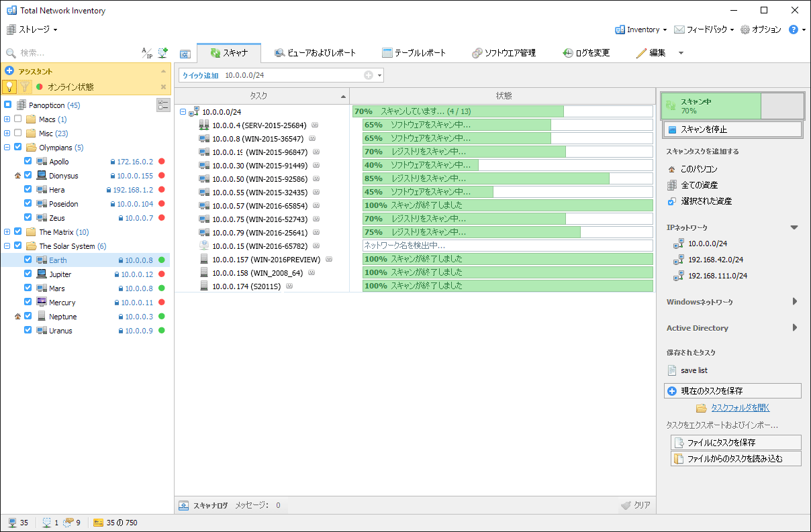Expand the Windowsネットワーク section
This screenshot has height=532, width=811.
click(794, 302)
